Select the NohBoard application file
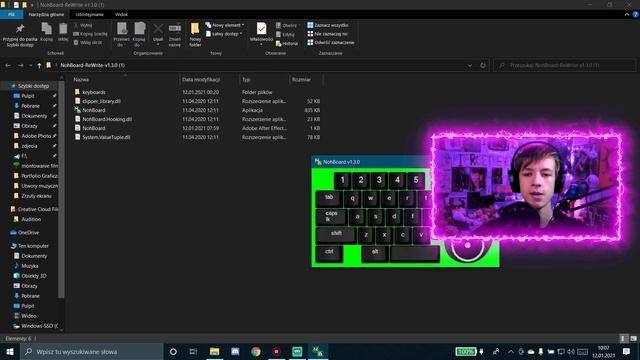The image size is (640, 360). [94, 110]
